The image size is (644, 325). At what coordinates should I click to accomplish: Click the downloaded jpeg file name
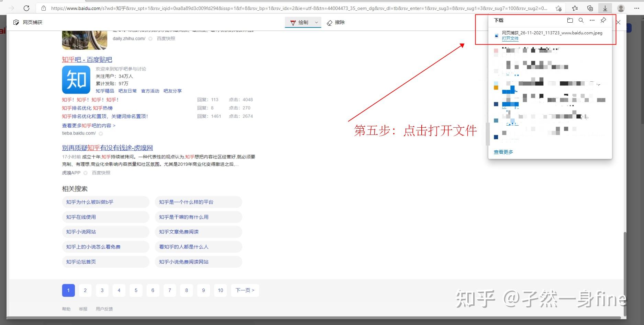(x=552, y=33)
